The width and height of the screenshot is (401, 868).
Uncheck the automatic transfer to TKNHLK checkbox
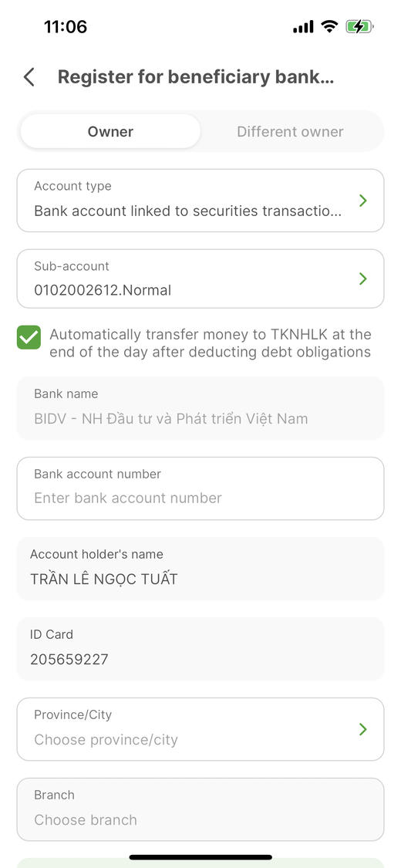(29, 337)
